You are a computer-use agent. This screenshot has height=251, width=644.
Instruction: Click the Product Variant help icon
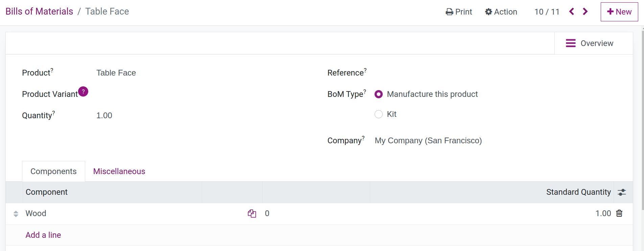(83, 91)
